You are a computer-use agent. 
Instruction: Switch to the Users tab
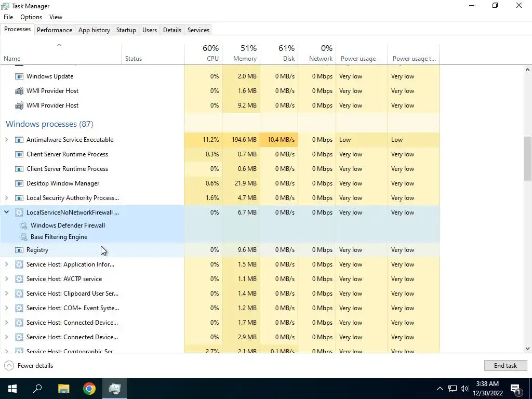(x=150, y=30)
